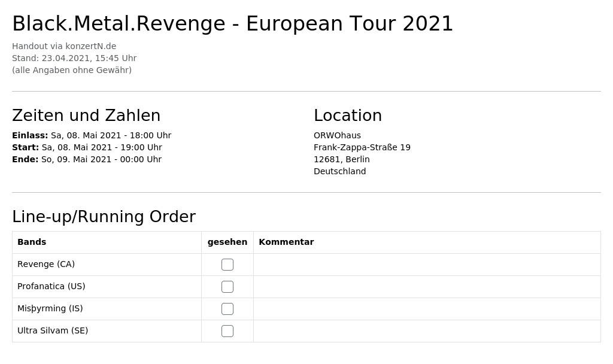Toggle the Ultra Silvam (SE) seen checkbox

point(227,331)
